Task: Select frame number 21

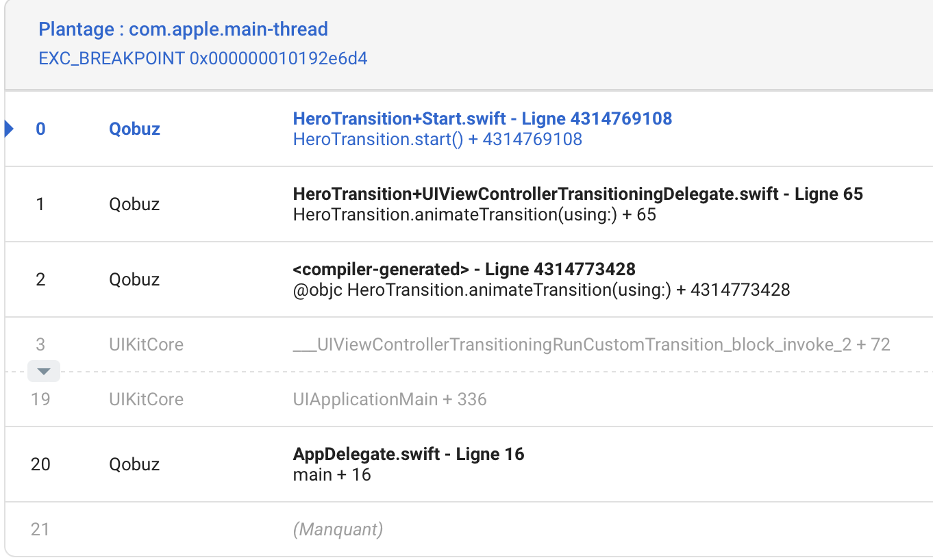Action: (40, 529)
